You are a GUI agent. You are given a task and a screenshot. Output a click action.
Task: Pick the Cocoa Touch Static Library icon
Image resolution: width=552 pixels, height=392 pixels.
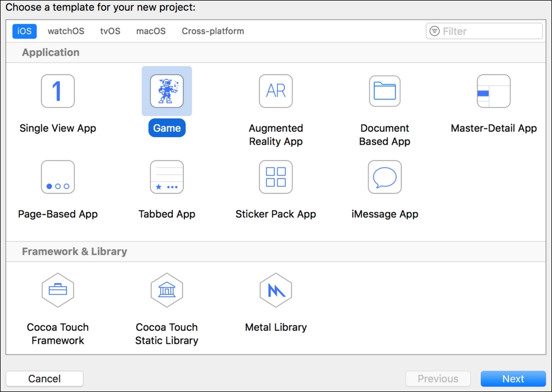click(167, 290)
